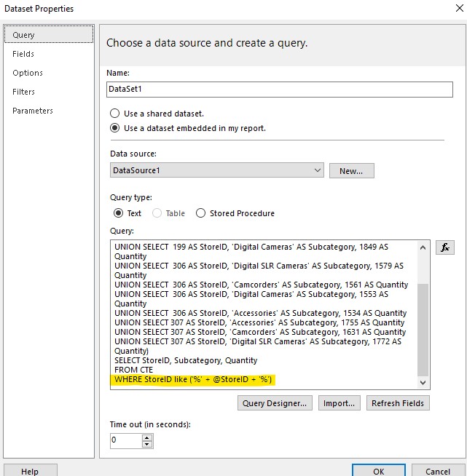Click the dataset Name input field

[x=280, y=90]
